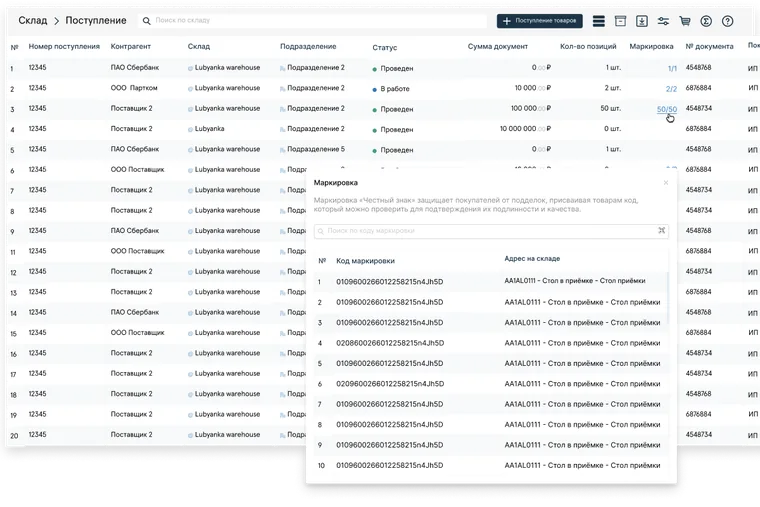Click the В работе status in row 2
Viewport: 760px width, 507px height.
(x=395, y=89)
